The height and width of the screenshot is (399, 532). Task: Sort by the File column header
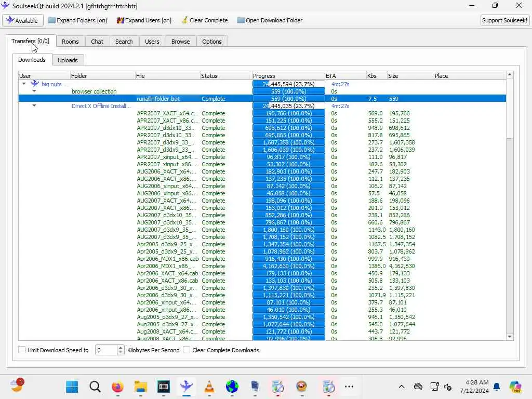tap(168, 76)
